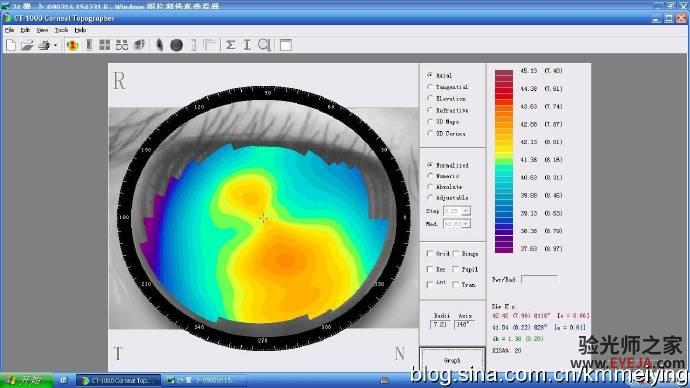Image resolution: width=690 pixels, height=388 pixels.
Task: Toggle the Pupil checkbox
Action: 456,269
